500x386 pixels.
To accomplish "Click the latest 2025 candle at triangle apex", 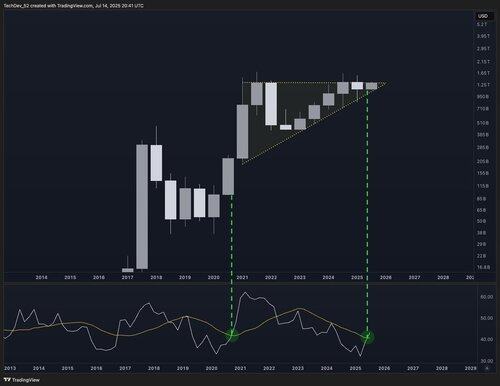I will point(372,86).
